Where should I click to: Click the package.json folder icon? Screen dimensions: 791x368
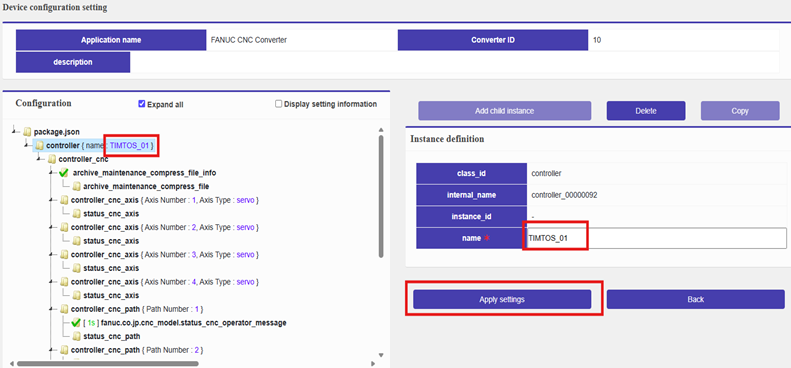[x=27, y=132]
